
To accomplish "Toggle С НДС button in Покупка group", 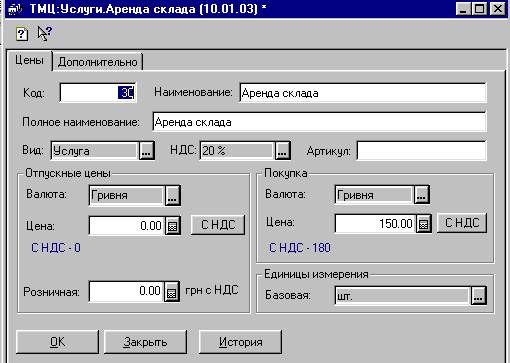I will 462,223.
